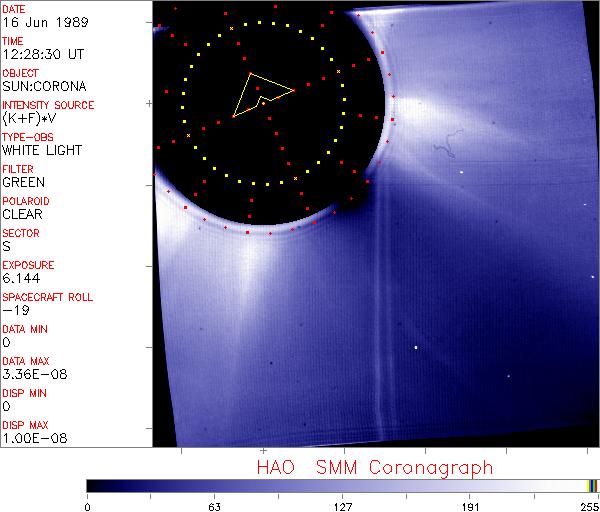600x512 pixels.
Task: Click the SPACECRAFT ROLL label
Action: coord(45,297)
